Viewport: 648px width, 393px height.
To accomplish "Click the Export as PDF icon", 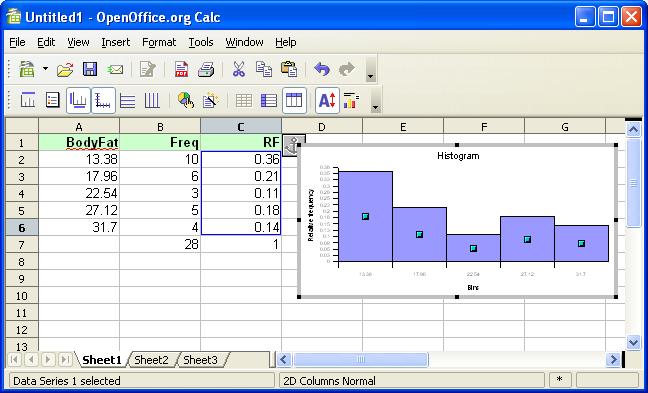I will coord(181,69).
